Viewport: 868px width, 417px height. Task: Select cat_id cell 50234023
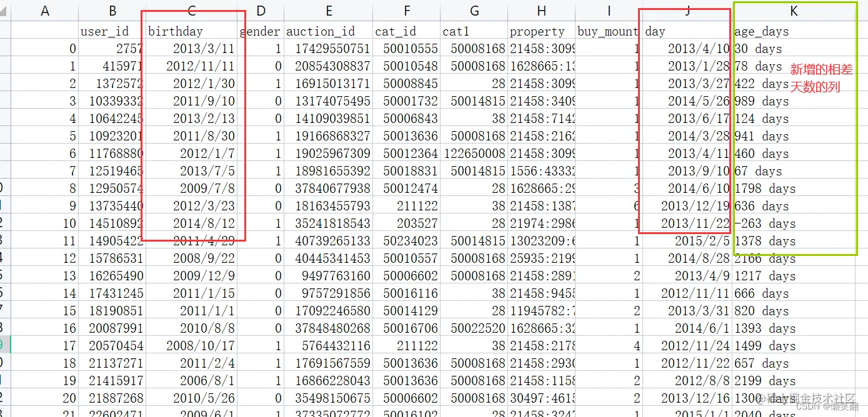(406, 241)
